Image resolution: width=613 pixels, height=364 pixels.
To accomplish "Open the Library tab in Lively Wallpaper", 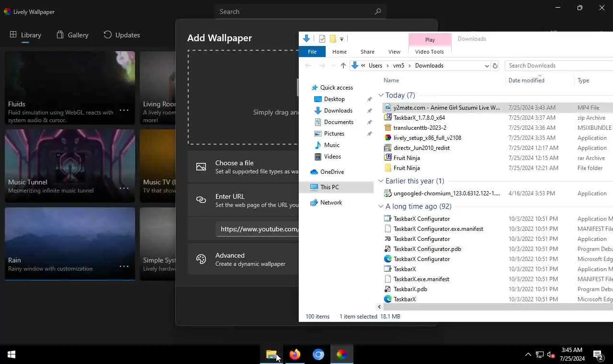I will tap(25, 35).
